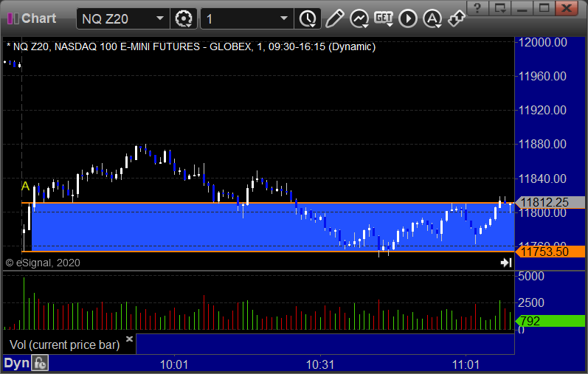Maximize the chart window
588x374 pixels.
click(544, 8)
